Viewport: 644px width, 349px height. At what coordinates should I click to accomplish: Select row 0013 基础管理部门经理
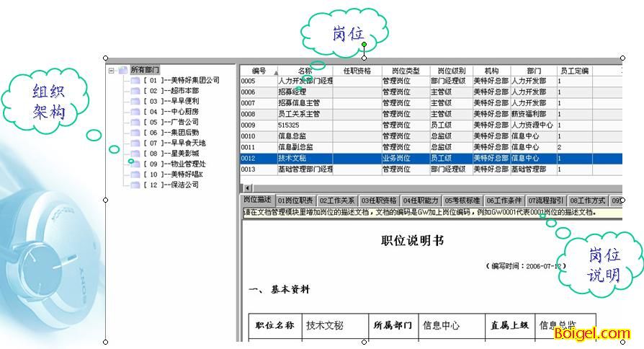tap(431, 169)
